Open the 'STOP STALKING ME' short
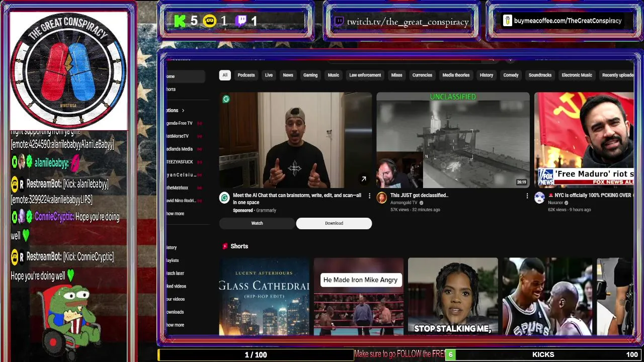Screen dimensions: 644x362 coord(453,296)
